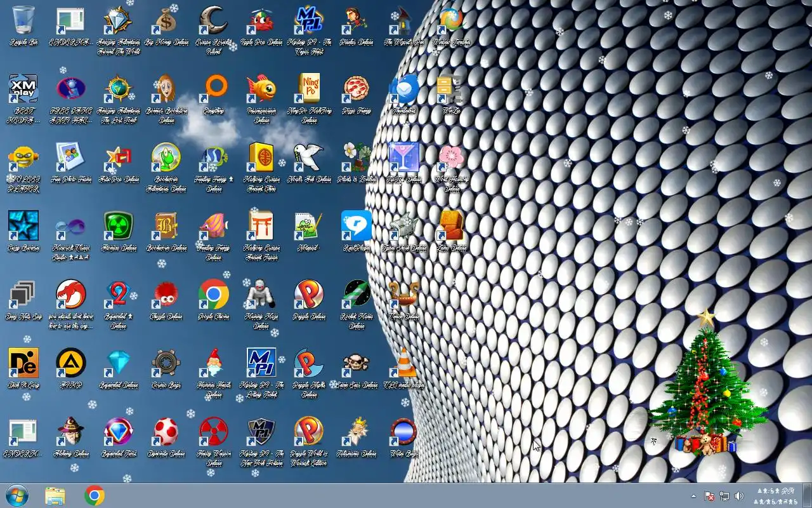The width and height of the screenshot is (812, 508).
Task: Open Tip Top Deluxe cocktail glass icon
Action: 404,157
